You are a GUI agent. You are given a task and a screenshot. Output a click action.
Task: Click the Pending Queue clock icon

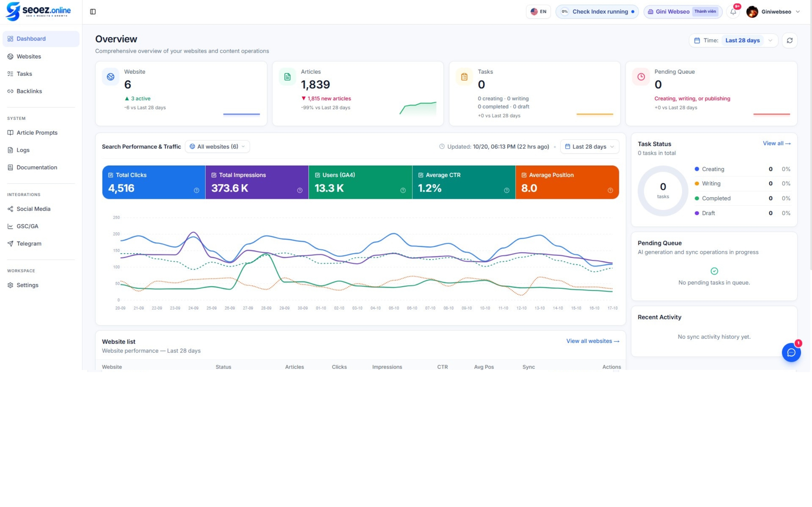[641, 77]
